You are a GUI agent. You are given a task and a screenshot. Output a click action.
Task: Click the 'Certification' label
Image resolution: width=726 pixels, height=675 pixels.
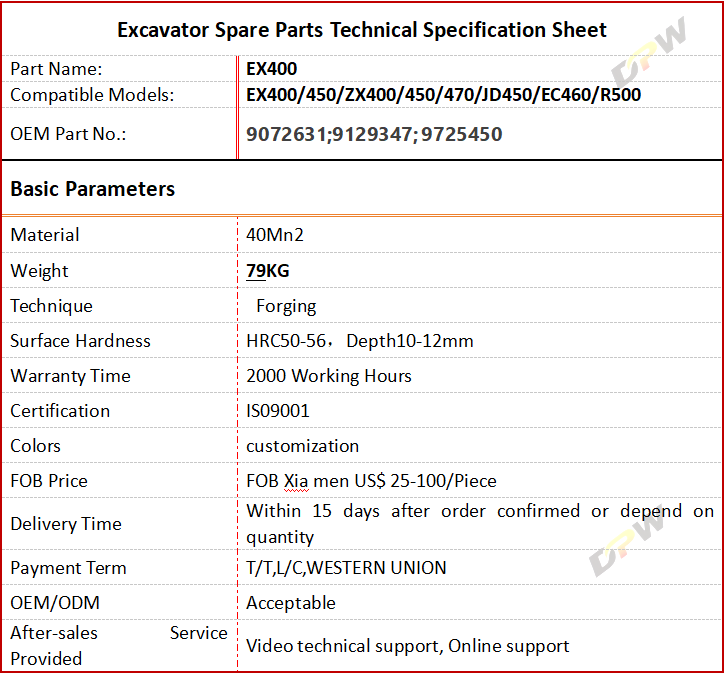60,411
